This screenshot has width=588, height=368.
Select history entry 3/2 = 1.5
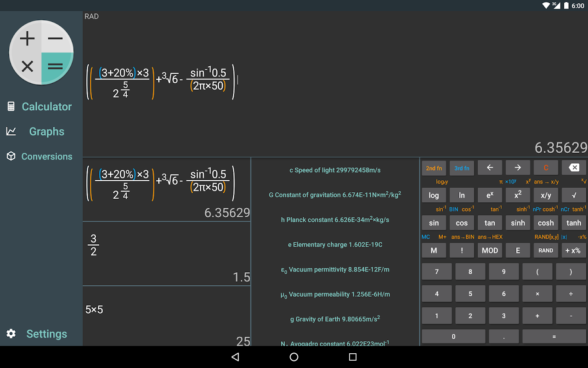point(167,253)
